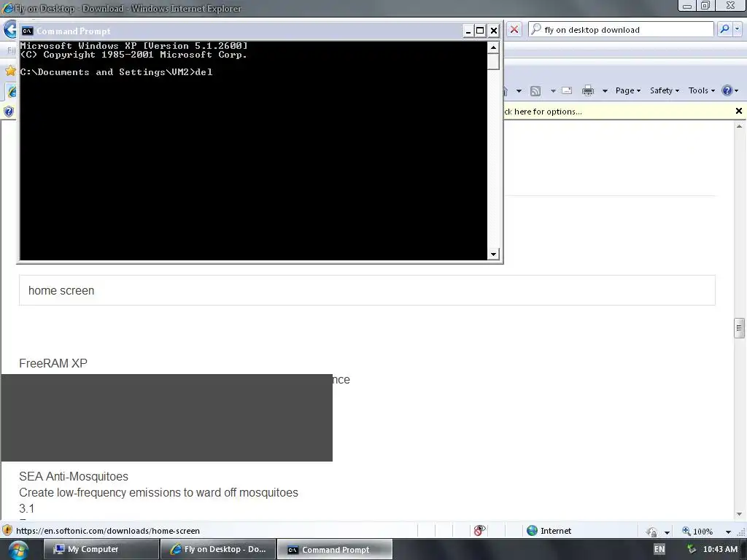Click the EN language indicator in taskbar
The width and height of the screenshot is (747, 560).
click(659, 549)
